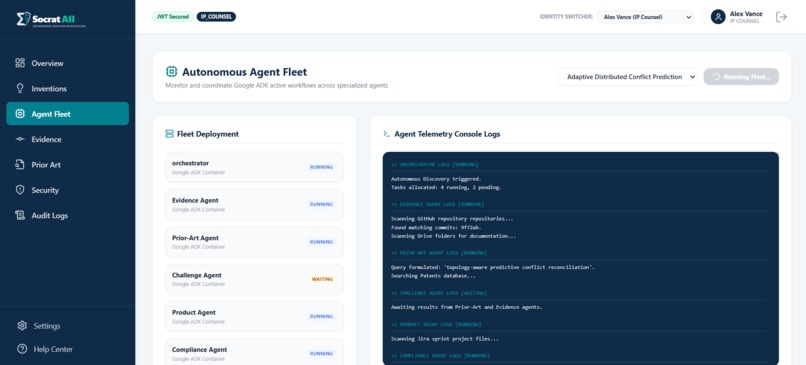806x365 pixels.
Task: Select the Compliance Agent card
Action: click(x=254, y=353)
